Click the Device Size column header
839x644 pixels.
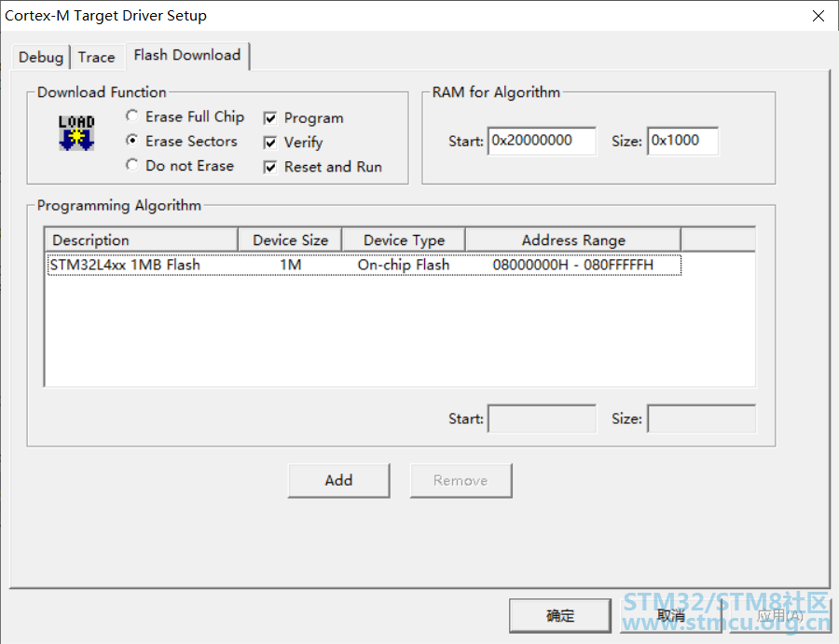click(290, 240)
